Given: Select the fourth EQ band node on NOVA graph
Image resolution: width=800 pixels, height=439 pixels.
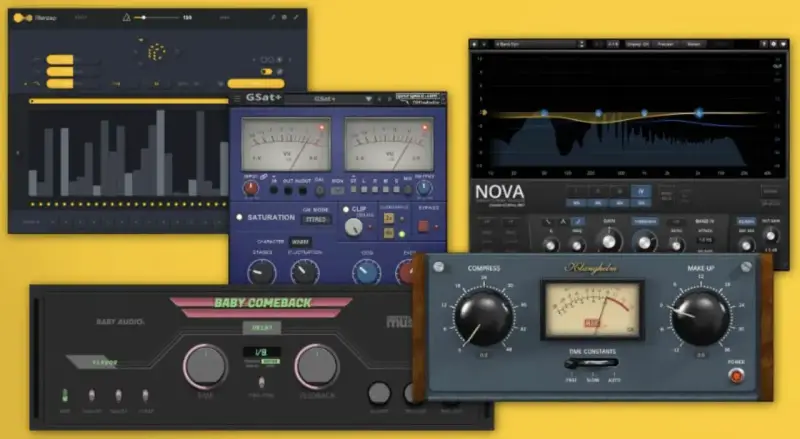Looking at the screenshot, I should (699, 113).
